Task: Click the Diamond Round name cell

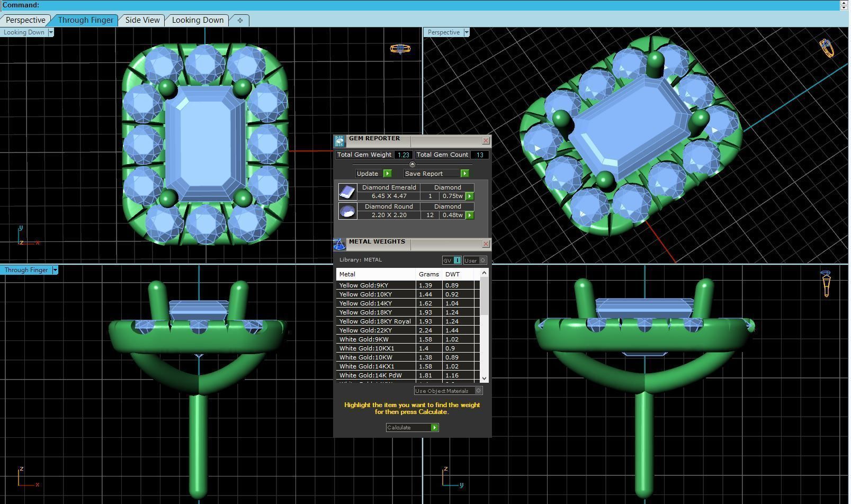Action: (x=389, y=206)
